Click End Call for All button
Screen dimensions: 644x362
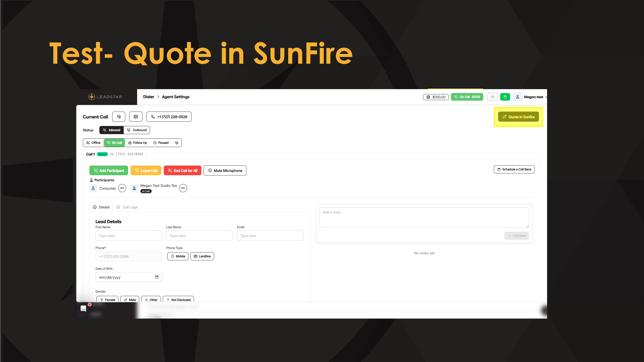pyautogui.click(x=183, y=170)
